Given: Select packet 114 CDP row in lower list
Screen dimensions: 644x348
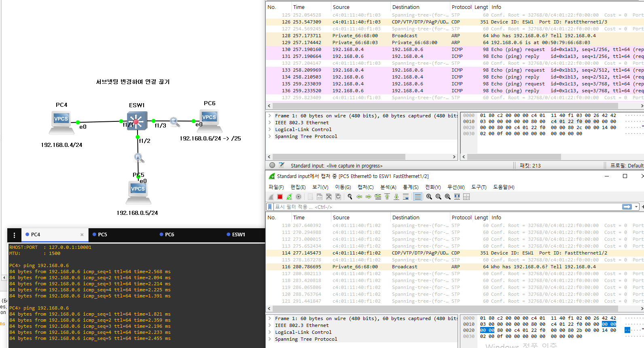Looking at the screenshot, I should coord(455,253).
